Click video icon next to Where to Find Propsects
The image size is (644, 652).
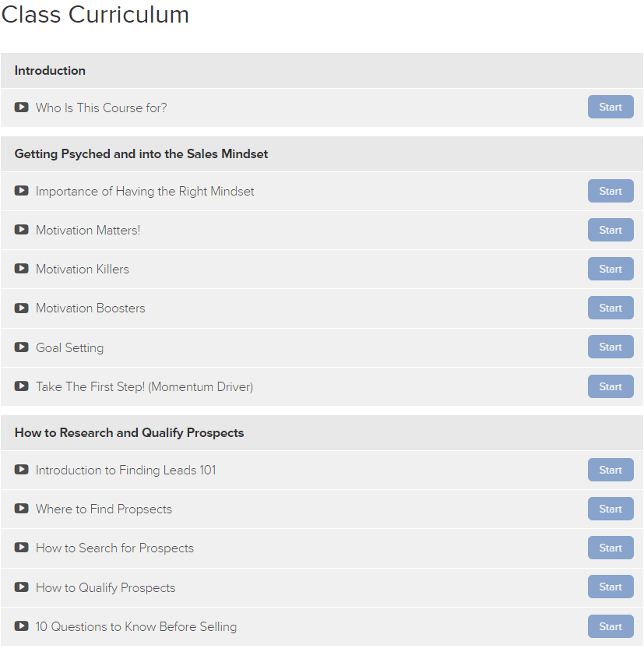click(x=22, y=509)
